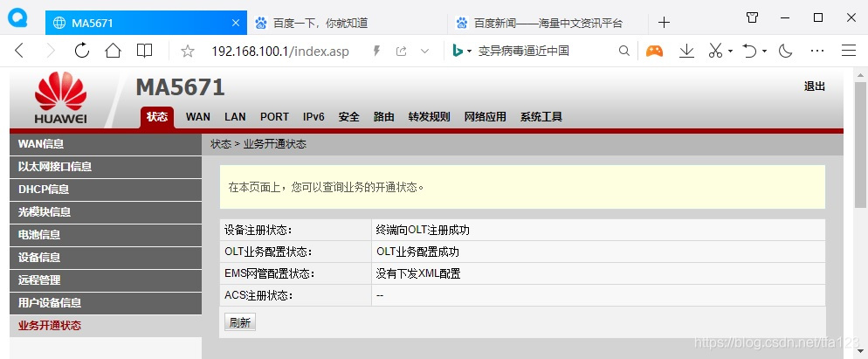This screenshot has width=868, height=359.
Task: Click the browser skin shirt icon
Action: [753, 17]
